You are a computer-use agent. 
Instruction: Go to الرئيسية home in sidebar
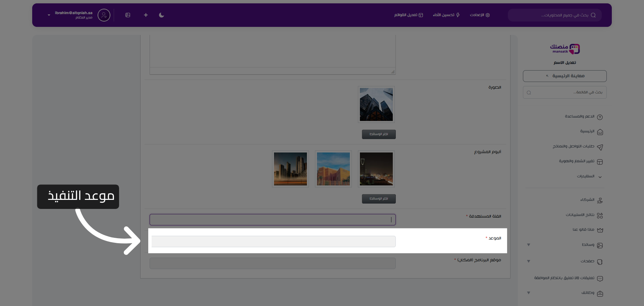[591, 131]
